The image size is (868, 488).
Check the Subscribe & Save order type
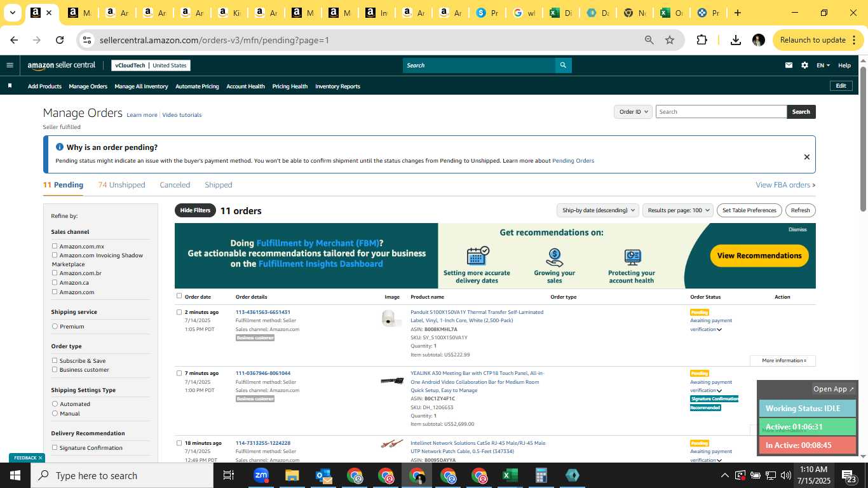(55, 360)
